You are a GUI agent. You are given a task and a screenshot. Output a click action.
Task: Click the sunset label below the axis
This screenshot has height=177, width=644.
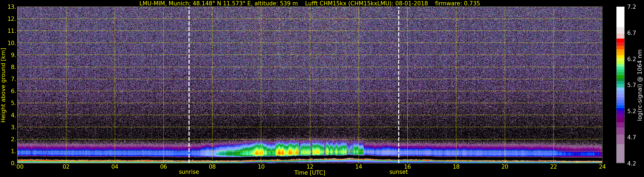(398, 172)
